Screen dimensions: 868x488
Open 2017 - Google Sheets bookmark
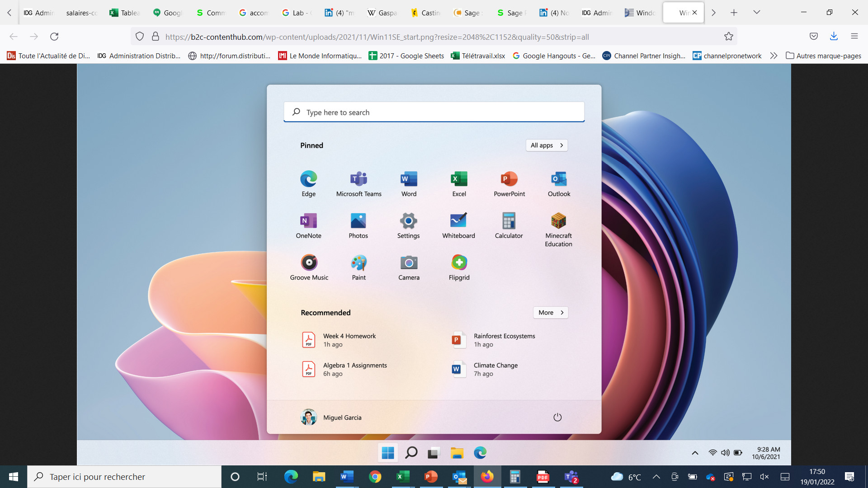pos(406,56)
